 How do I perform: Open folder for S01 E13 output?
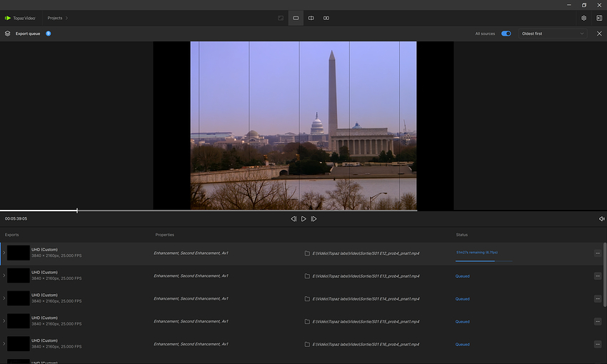click(x=307, y=276)
